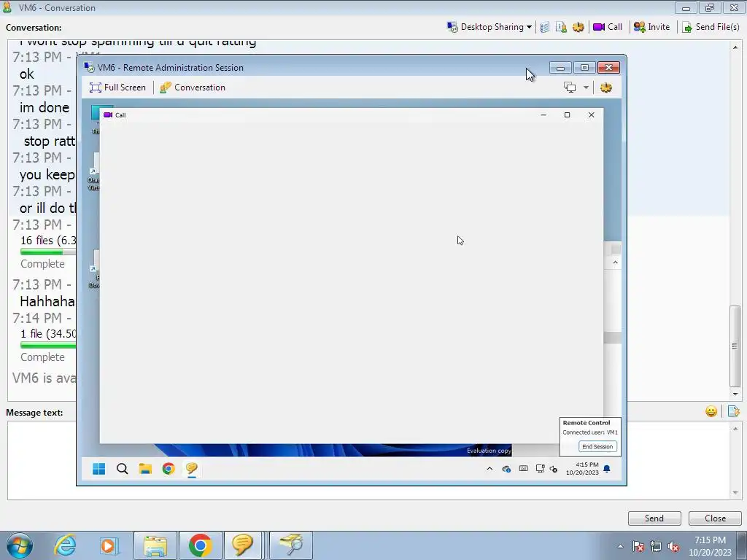Click the '1 file' transfer progress bar

click(x=48, y=345)
